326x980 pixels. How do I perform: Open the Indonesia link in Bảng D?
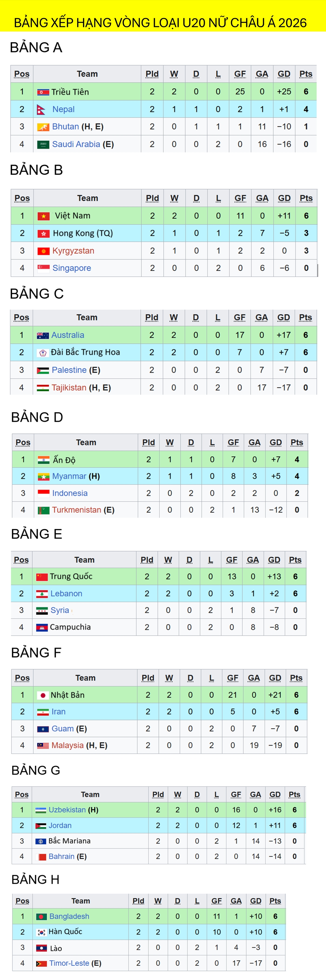tap(70, 493)
